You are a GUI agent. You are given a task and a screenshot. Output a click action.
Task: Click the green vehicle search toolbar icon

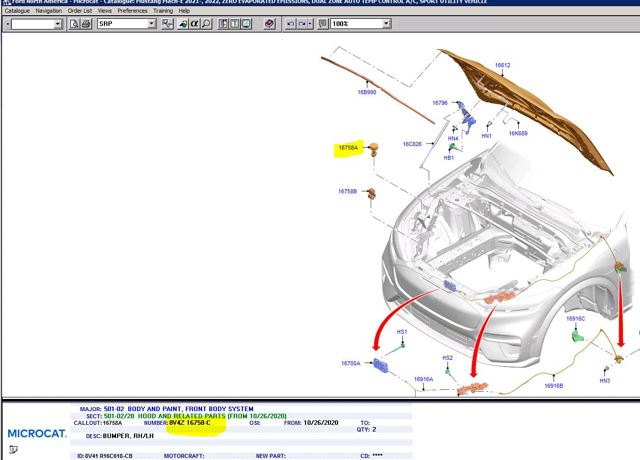pyautogui.click(x=183, y=24)
